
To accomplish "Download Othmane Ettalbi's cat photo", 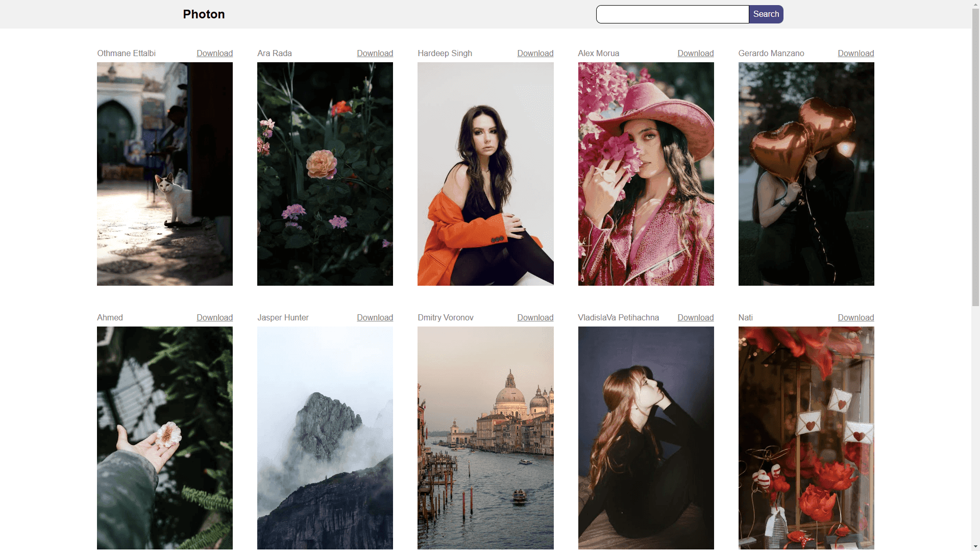I will 214,53.
